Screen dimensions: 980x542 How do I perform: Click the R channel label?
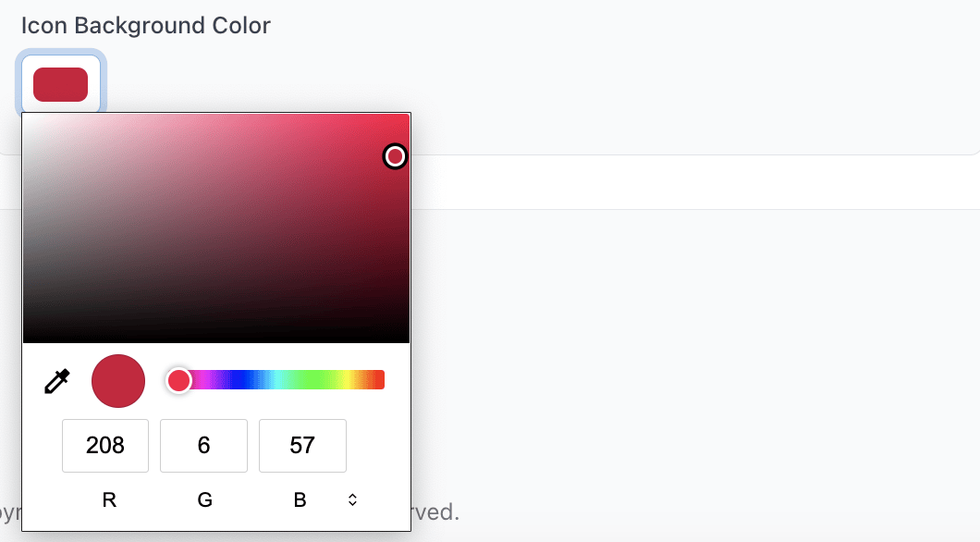109,500
